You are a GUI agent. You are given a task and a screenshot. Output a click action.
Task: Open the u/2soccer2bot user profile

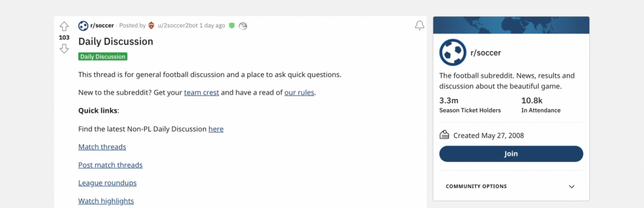pyautogui.click(x=178, y=25)
